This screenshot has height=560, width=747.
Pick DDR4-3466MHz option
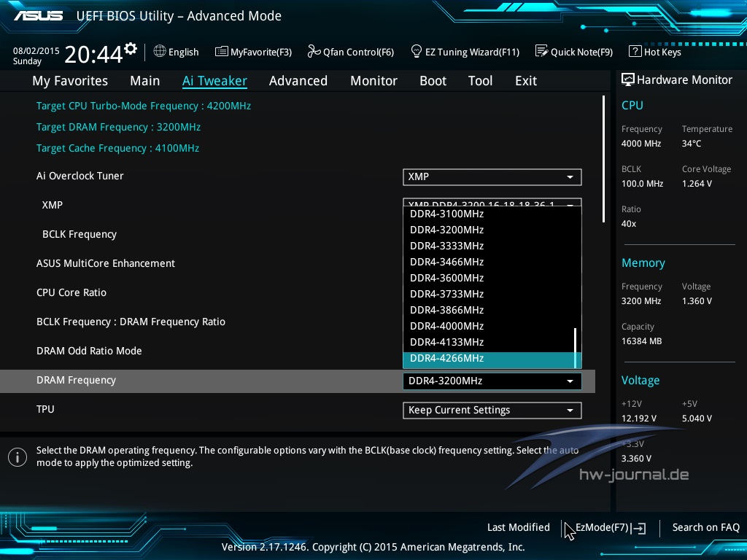489,262
